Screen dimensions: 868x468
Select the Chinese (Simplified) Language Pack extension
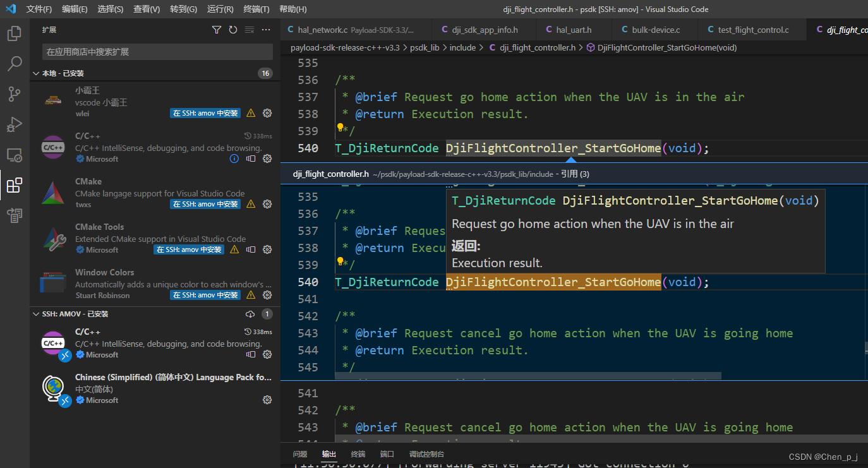click(x=155, y=388)
